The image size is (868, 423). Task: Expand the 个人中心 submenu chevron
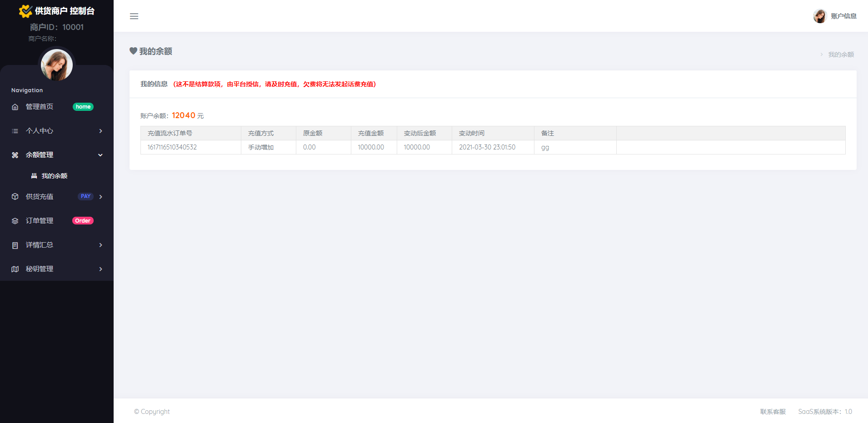click(100, 131)
